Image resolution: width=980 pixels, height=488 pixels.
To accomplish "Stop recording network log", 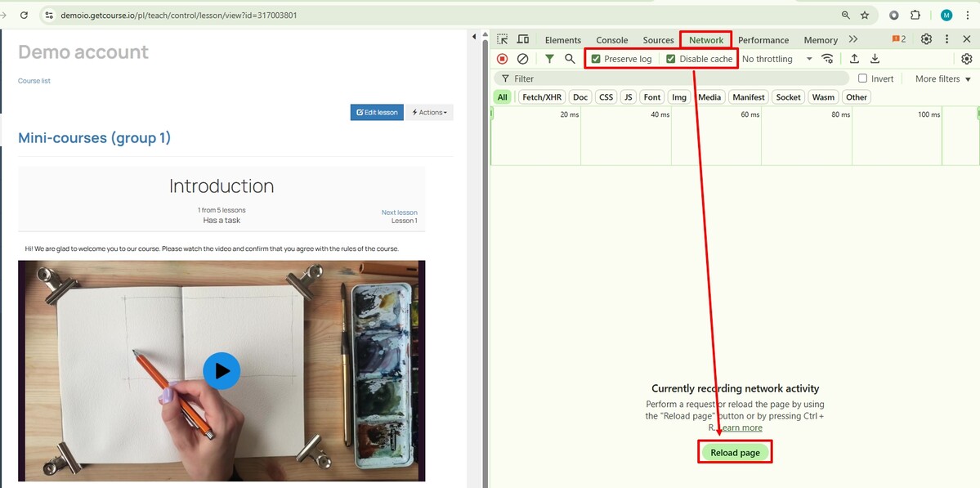I will click(503, 59).
